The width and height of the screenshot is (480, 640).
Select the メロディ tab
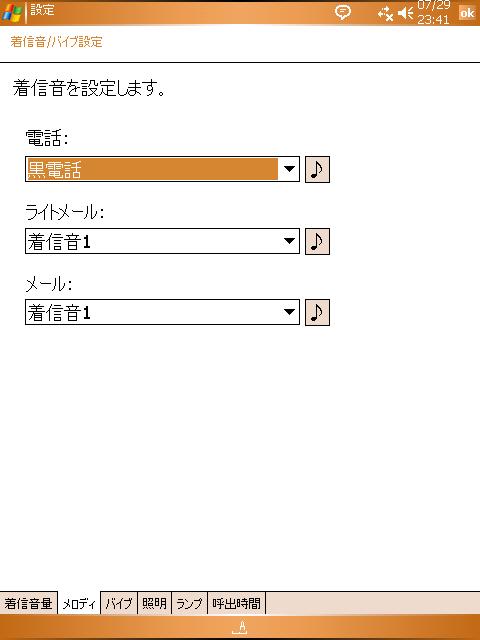(x=79, y=603)
